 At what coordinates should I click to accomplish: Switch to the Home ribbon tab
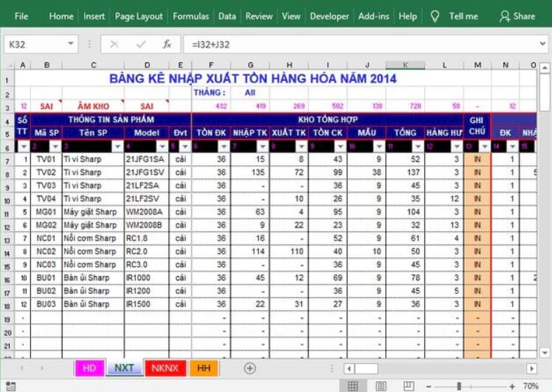click(x=61, y=16)
